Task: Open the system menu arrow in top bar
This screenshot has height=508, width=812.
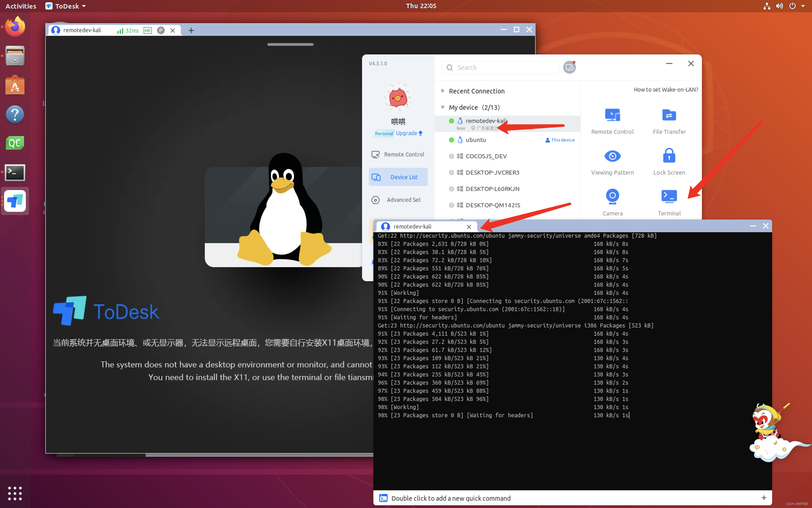Action: point(803,6)
